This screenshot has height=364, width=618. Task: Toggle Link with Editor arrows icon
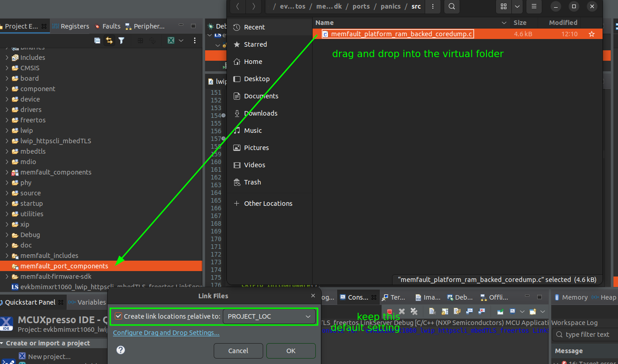109,41
